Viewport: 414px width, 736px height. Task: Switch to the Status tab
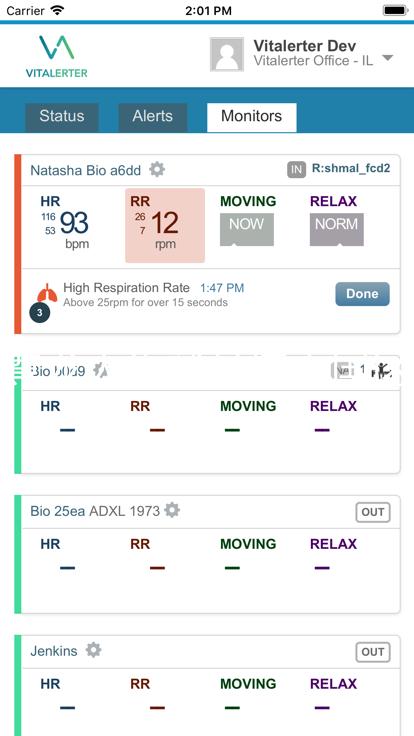[x=61, y=116]
